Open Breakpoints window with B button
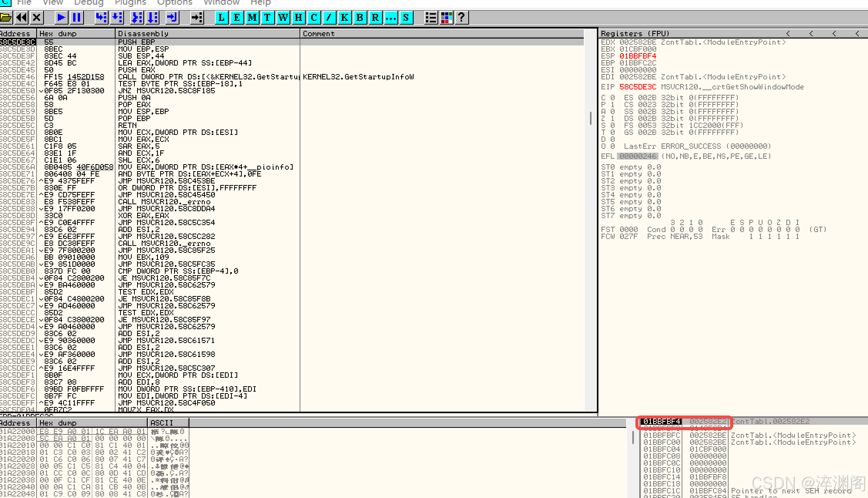 click(360, 17)
